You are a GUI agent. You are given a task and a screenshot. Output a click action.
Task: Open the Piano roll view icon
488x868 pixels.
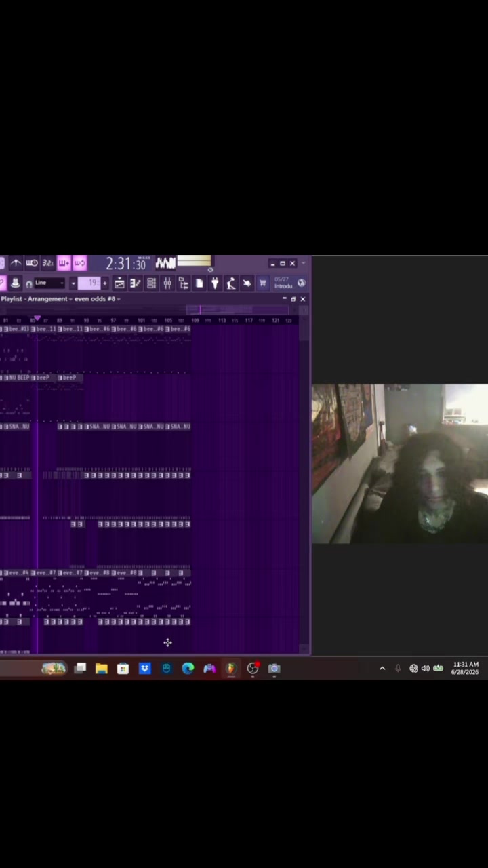pyautogui.click(x=136, y=283)
